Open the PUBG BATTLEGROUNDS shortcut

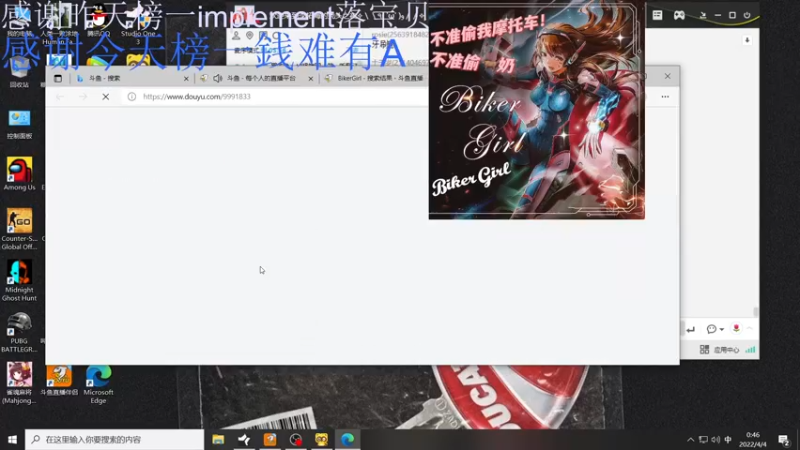point(19,332)
